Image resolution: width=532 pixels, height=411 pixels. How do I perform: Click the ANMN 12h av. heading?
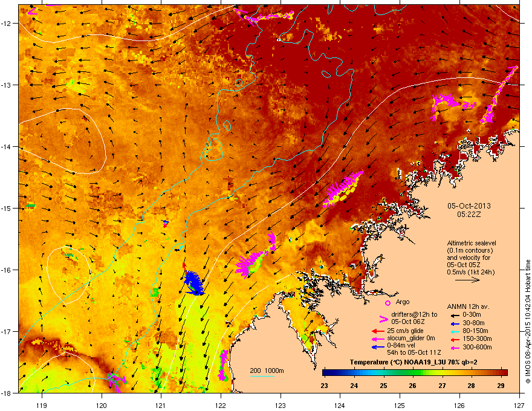tap(468, 307)
